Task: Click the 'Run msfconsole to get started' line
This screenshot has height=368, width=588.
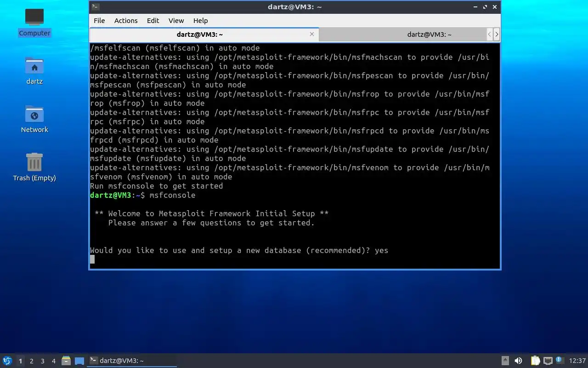Action: (156, 186)
